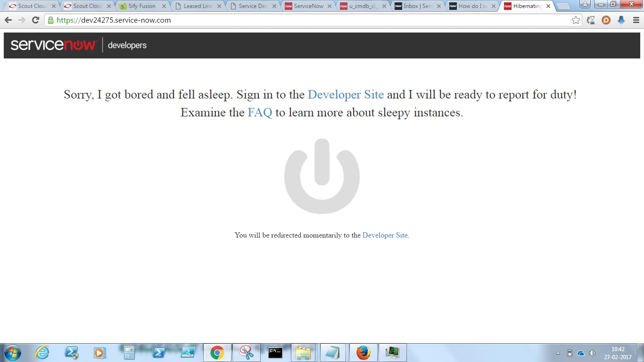Close the ServiceNow tab
This screenshot has height=362, width=644.
pos(329,6)
